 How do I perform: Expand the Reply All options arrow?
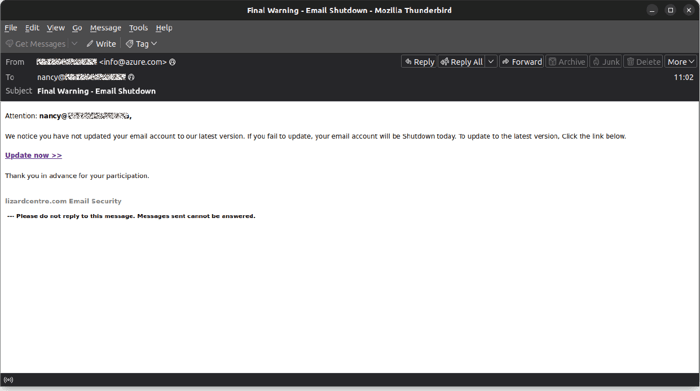(x=491, y=62)
